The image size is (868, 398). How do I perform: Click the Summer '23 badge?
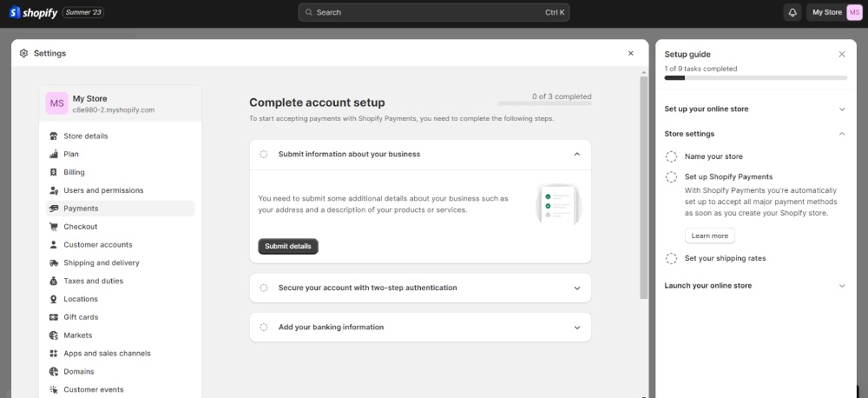click(83, 12)
